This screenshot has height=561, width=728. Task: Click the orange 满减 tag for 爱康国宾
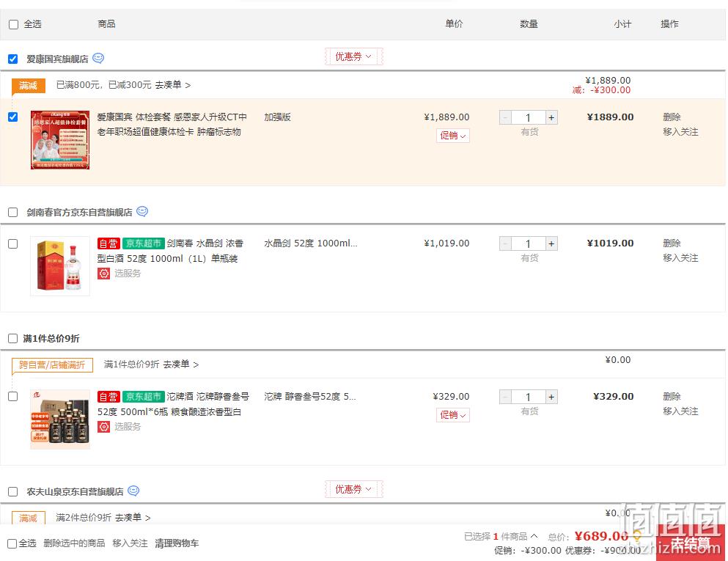click(29, 86)
